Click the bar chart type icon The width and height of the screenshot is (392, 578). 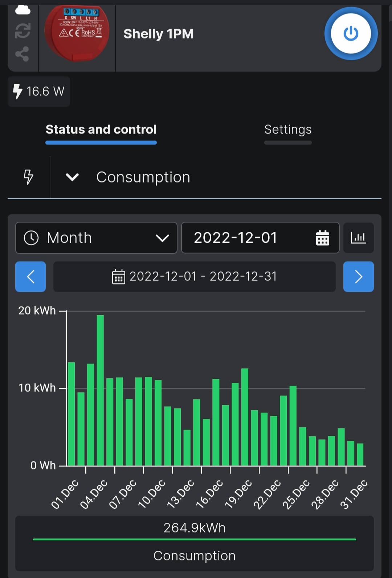coord(358,238)
